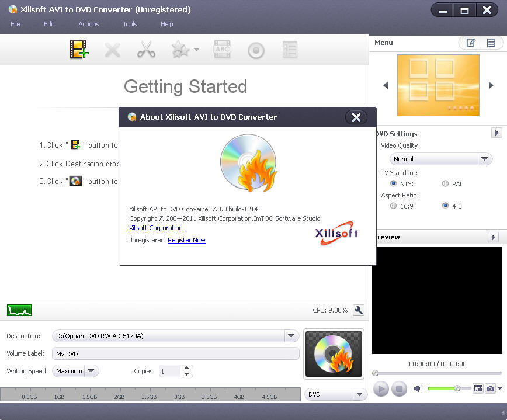Click the ABC subtitle toolbar icon

tap(223, 50)
